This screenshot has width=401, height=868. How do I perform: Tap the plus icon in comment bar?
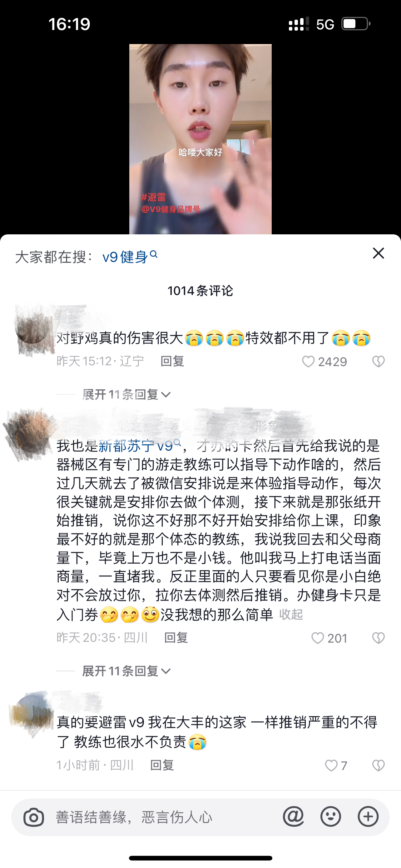click(x=368, y=817)
